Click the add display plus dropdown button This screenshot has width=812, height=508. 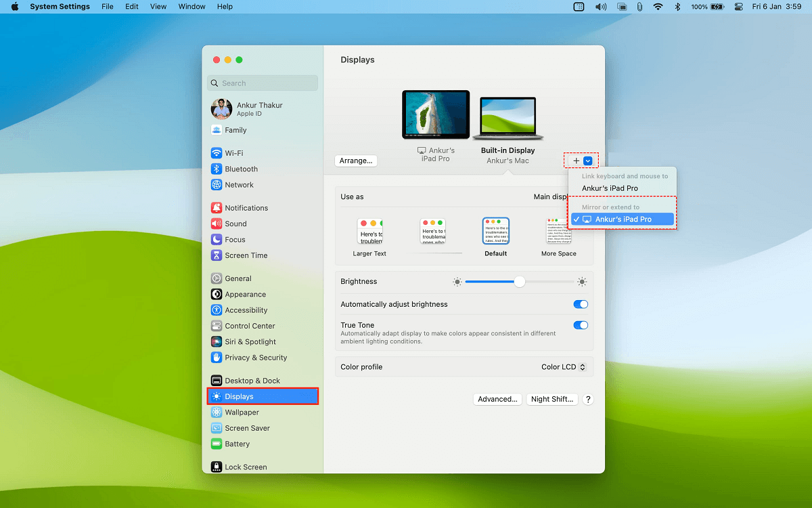click(x=581, y=161)
